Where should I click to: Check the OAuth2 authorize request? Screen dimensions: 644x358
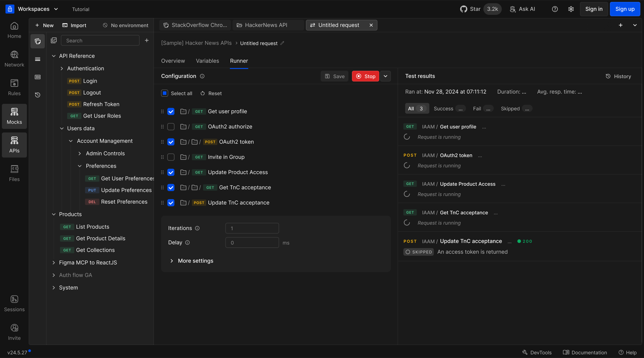point(171,127)
